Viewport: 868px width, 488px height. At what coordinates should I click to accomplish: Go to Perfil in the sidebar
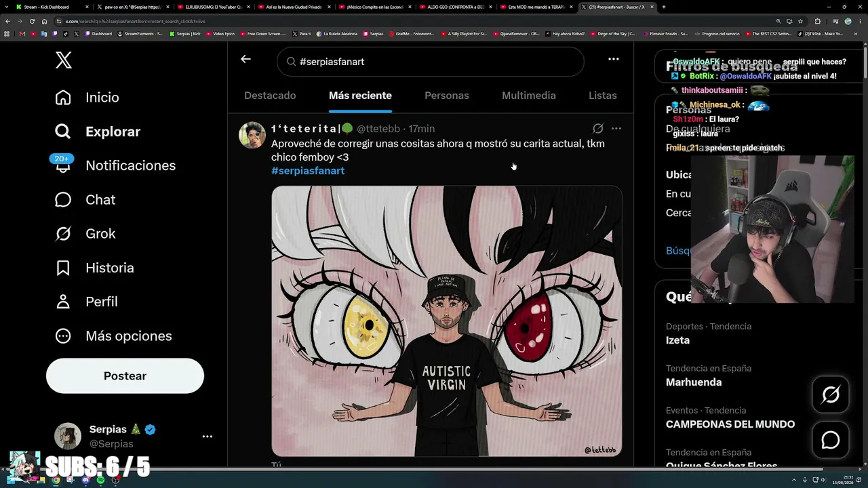click(86, 302)
